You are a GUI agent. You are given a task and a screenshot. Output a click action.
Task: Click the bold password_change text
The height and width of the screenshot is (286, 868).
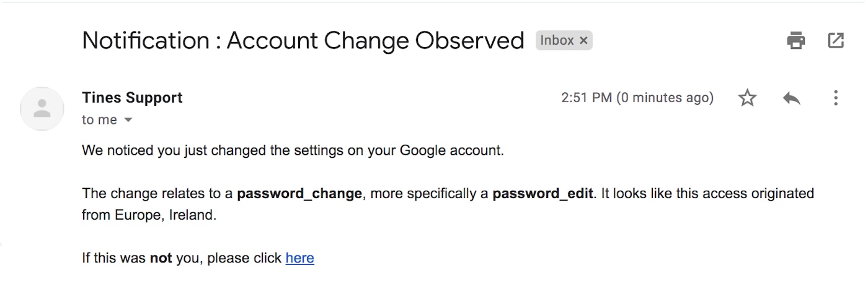click(299, 194)
